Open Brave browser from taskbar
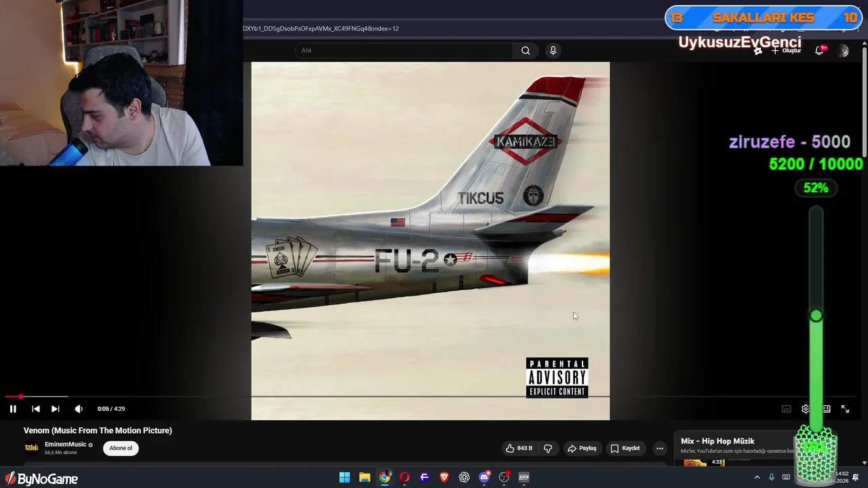The image size is (868, 488). [444, 477]
